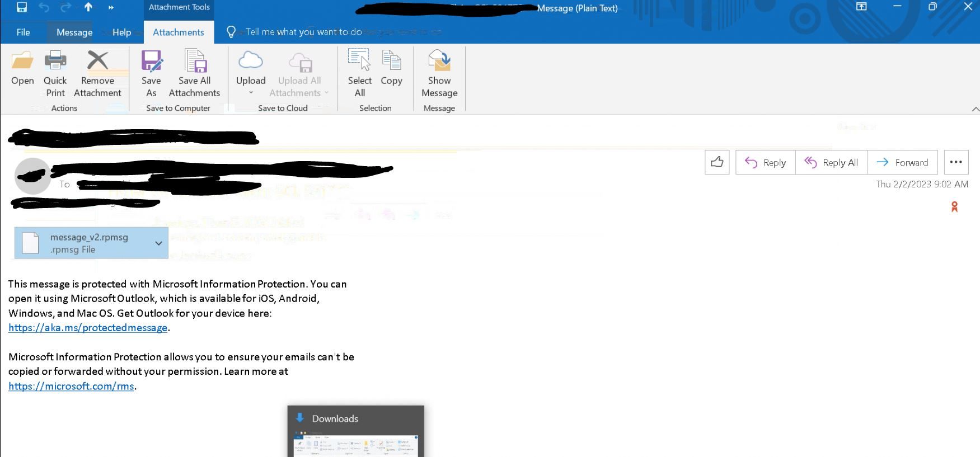This screenshot has height=457, width=980.
Task: Click Copy in Selection group
Action: coord(391,68)
